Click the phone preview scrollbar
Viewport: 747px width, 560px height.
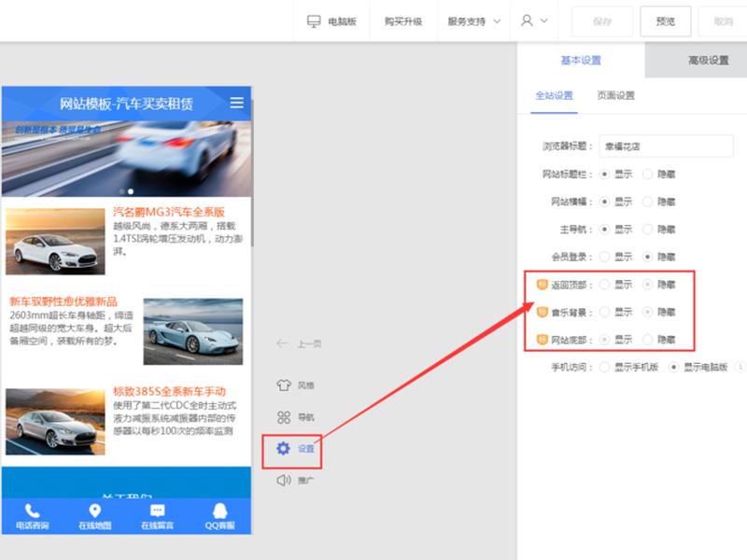[x=252, y=174]
